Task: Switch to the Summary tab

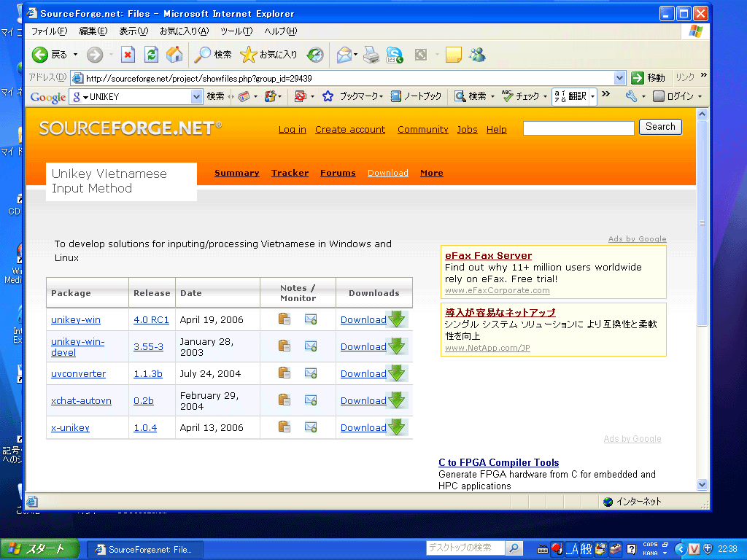Action: (x=237, y=173)
